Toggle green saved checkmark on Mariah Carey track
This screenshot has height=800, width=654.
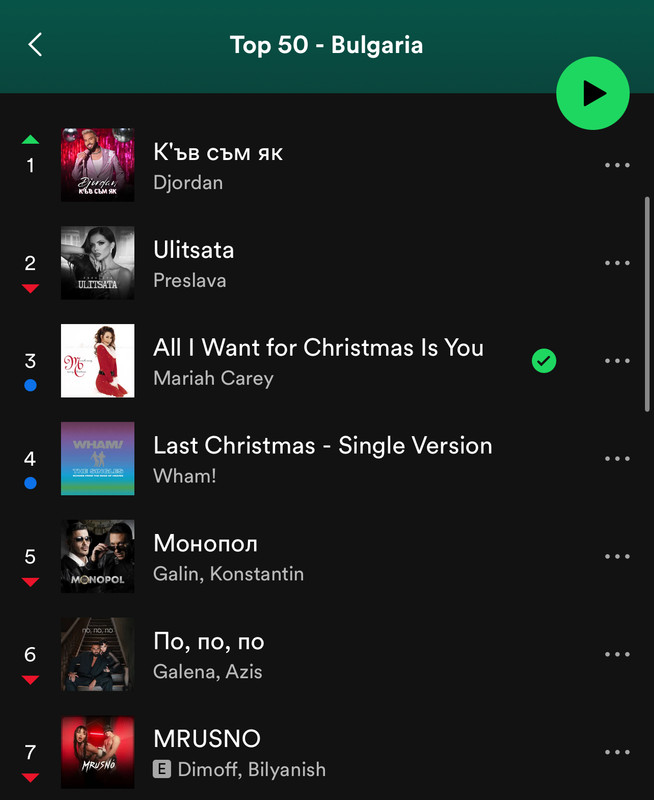click(x=544, y=361)
